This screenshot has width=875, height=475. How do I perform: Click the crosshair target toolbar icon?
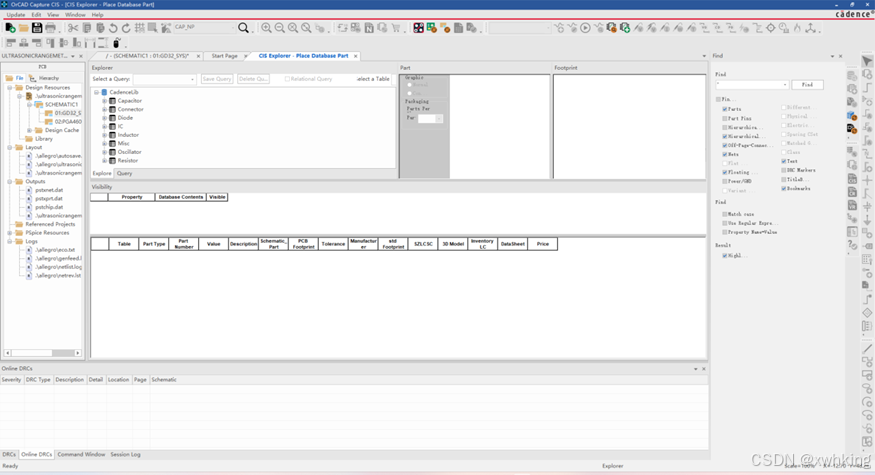[x=771, y=28]
